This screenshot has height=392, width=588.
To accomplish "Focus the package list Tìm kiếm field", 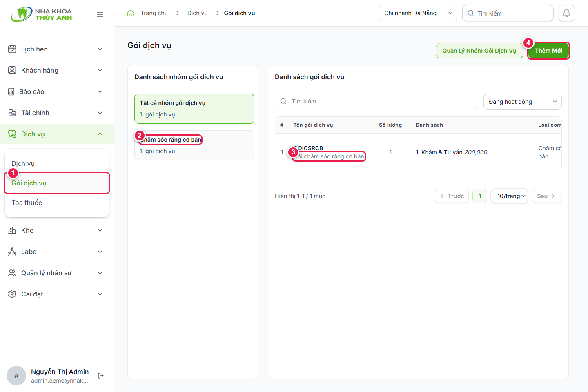I will click(376, 101).
